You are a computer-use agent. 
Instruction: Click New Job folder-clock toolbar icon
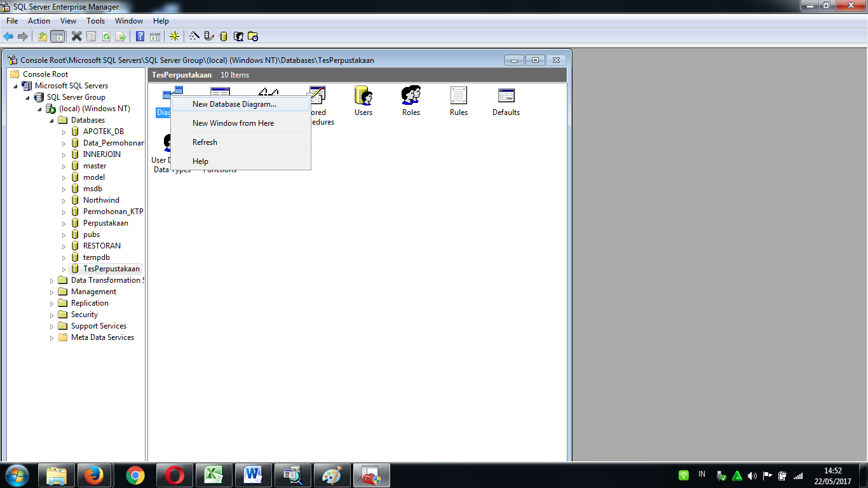(x=253, y=37)
